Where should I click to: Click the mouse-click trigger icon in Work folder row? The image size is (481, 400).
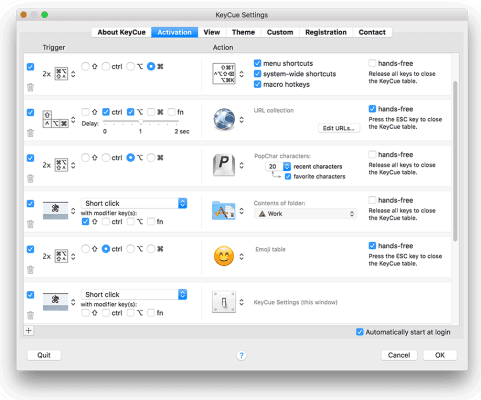[x=55, y=210]
